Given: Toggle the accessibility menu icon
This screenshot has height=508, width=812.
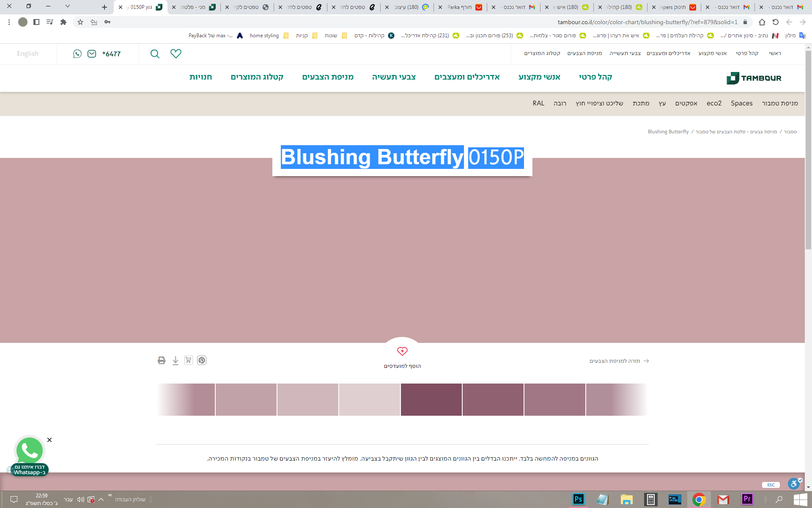Looking at the screenshot, I should [794, 483].
